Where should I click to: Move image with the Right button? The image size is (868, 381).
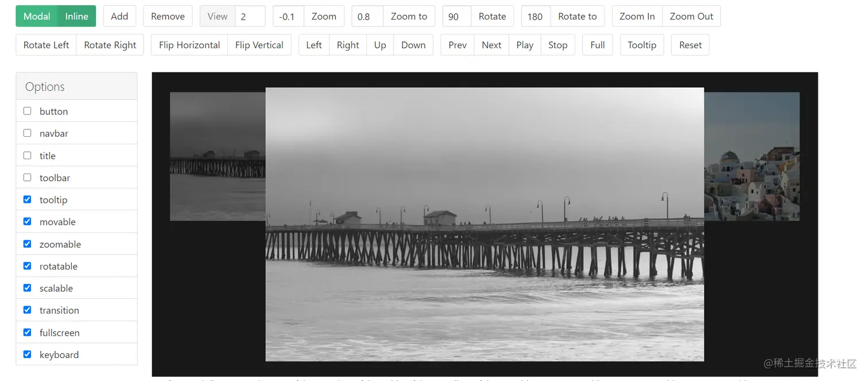tap(348, 45)
